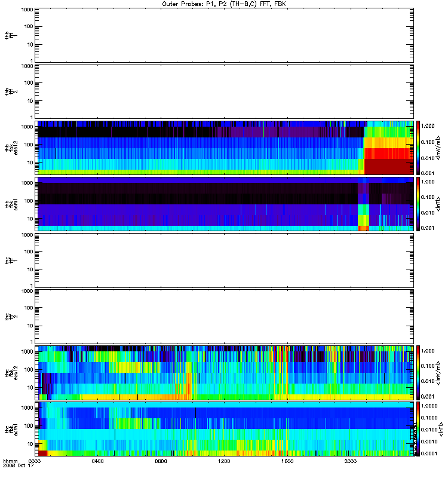This screenshot has height=478, width=448.
Task: Click the red-orange burst in thb fbk scm1 spectrogram
Action: tap(363, 228)
